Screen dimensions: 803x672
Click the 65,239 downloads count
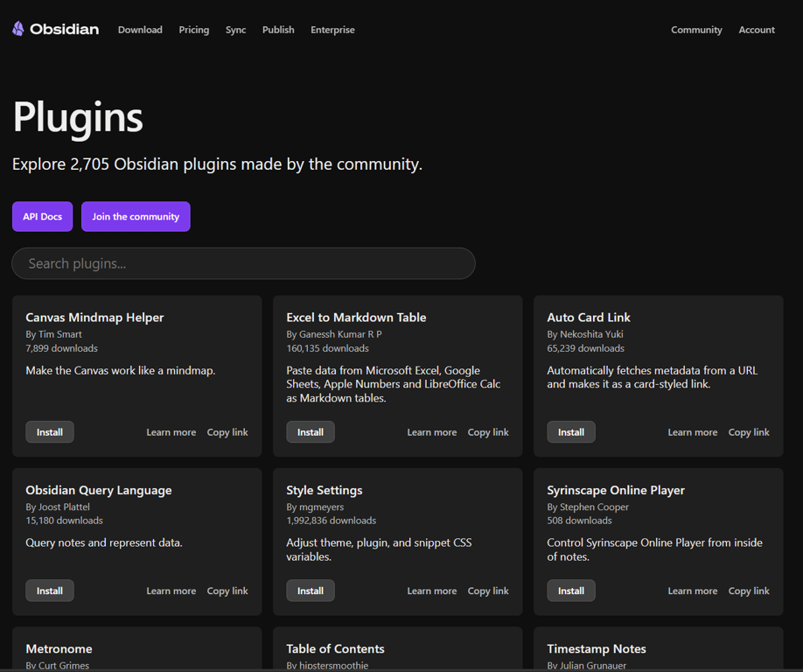585,348
